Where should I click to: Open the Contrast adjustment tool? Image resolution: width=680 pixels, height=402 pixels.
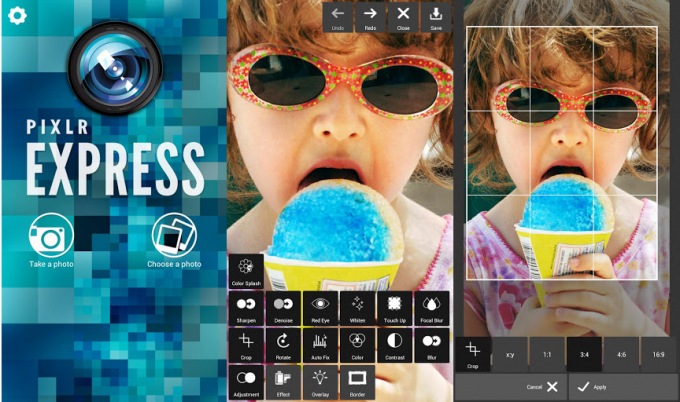point(394,345)
